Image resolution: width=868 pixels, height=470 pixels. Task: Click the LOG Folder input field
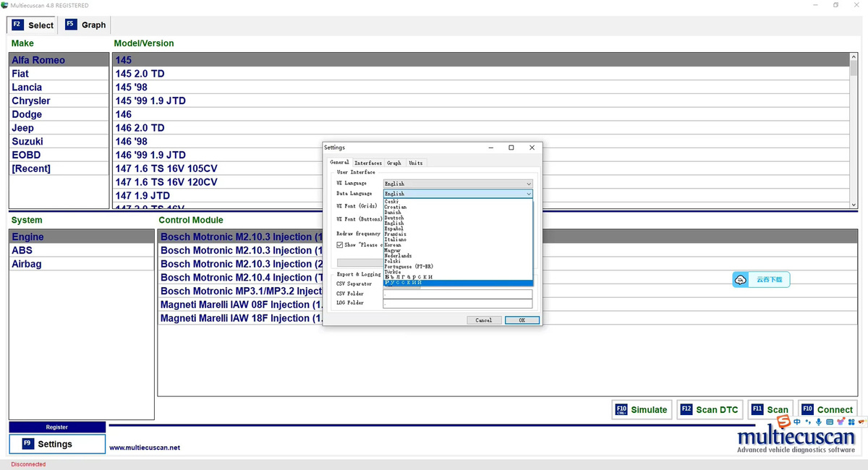click(458, 303)
